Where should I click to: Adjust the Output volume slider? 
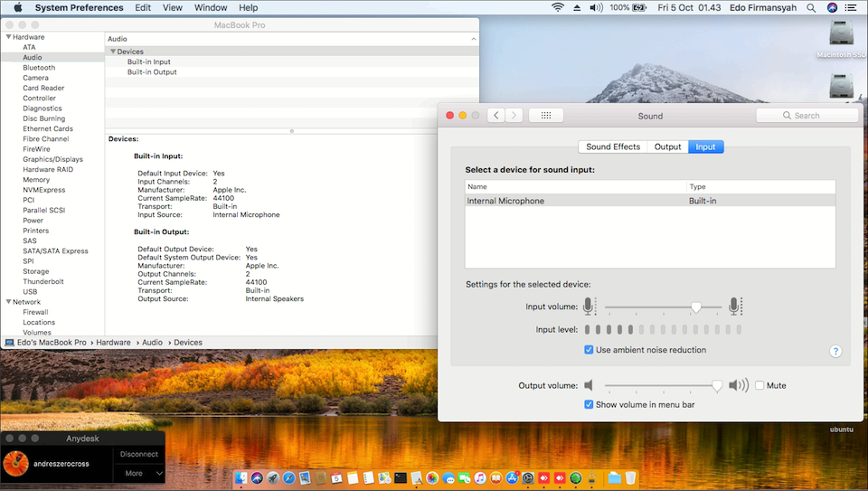pos(717,386)
